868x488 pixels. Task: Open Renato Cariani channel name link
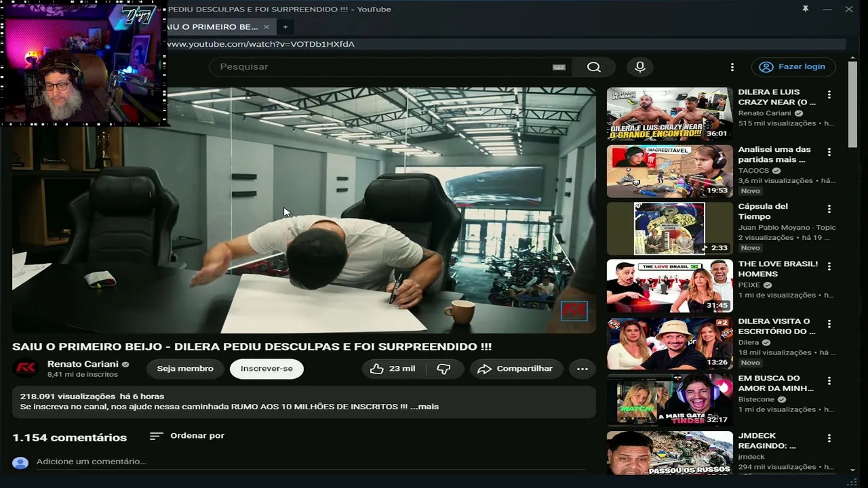[x=83, y=364]
